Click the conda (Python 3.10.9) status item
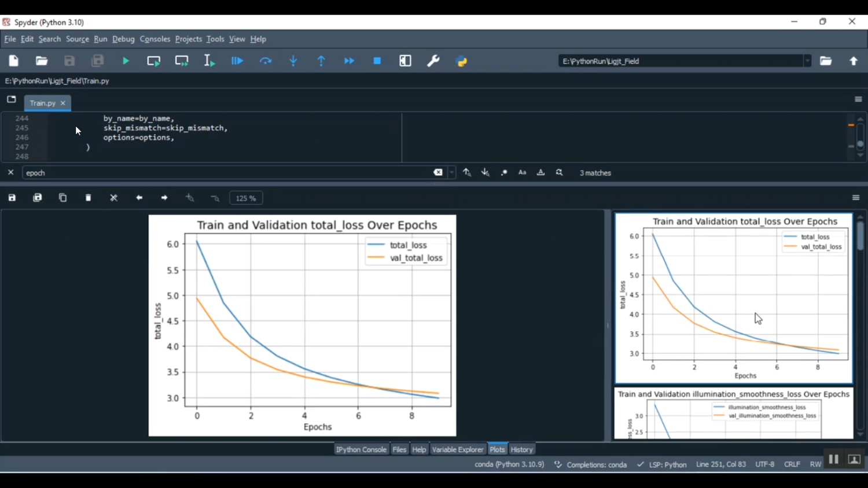Viewport: 868px width, 488px height. tap(509, 464)
